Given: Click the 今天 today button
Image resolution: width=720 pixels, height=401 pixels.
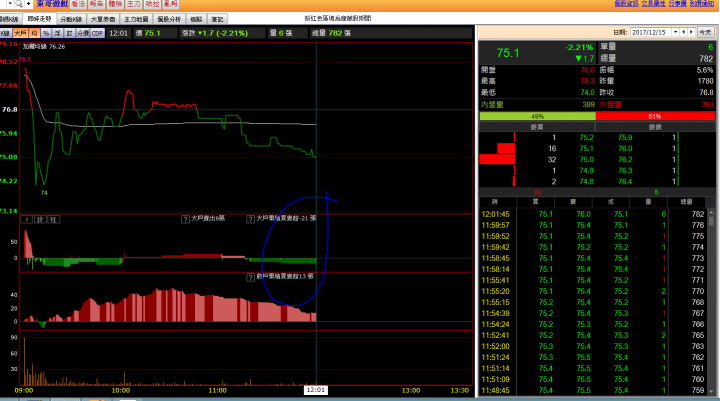Looking at the screenshot, I should 705,32.
